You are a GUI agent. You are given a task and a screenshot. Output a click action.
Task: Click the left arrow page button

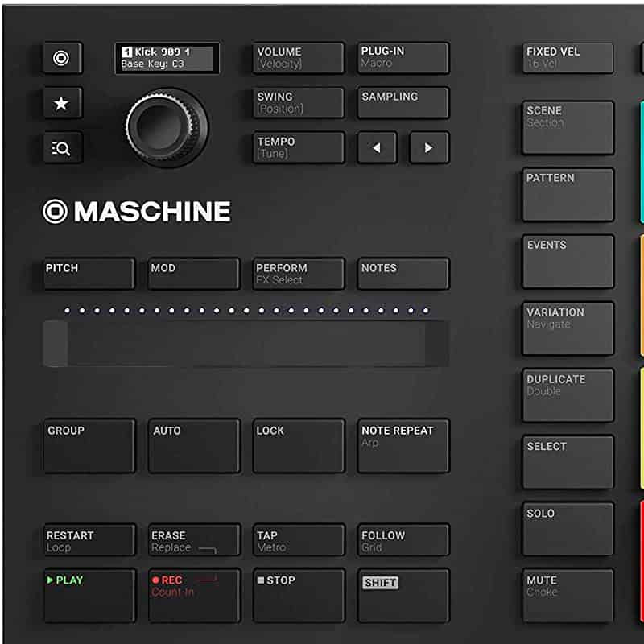click(377, 147)
